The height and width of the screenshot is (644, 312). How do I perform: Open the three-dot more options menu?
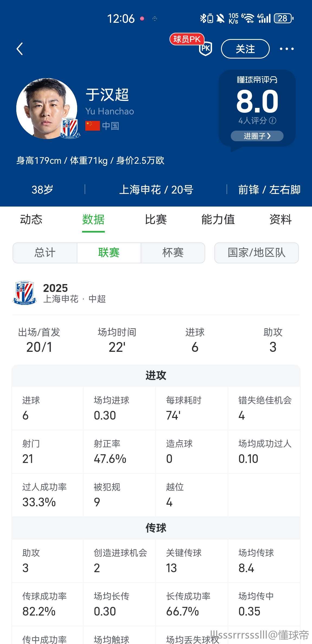(287, 49)
